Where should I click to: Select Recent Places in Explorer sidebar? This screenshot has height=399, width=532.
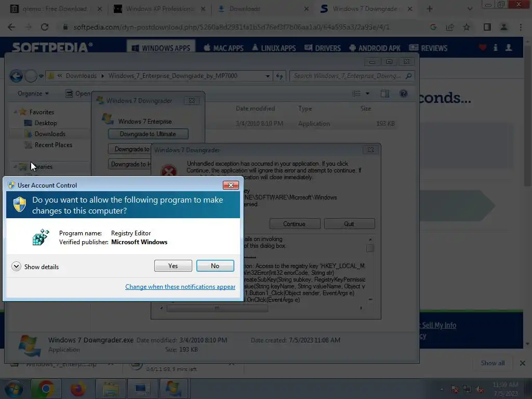(54, 145)
